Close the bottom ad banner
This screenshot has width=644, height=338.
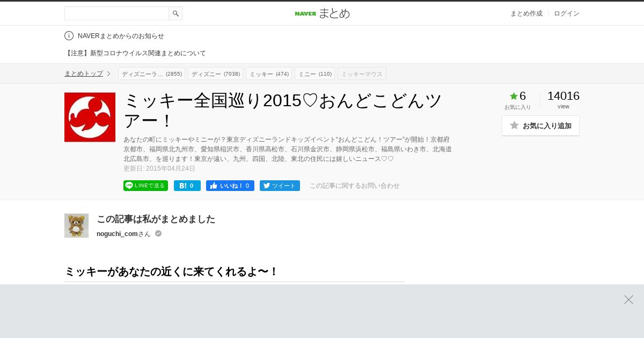(x=628, y=299)
